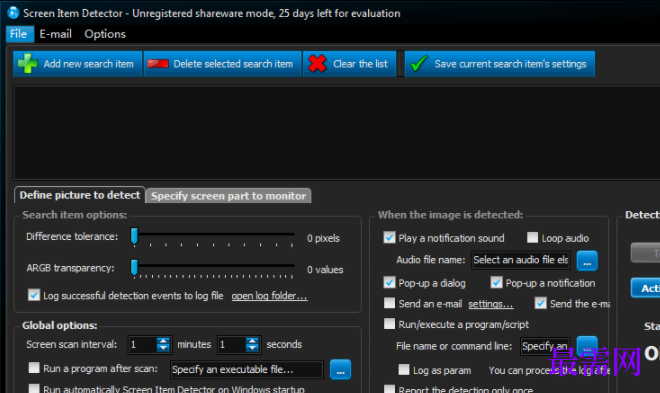660x393 pixels.
Task: Enable Run a program after scan checkbox
Action: (x=34, y=368)
